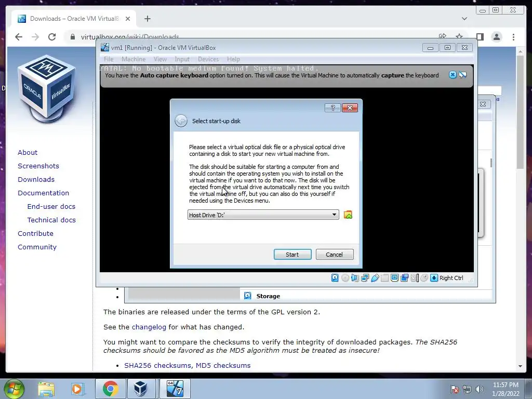Expand Chrome tab search chevron
532x399 pixels.
point(464,19)
